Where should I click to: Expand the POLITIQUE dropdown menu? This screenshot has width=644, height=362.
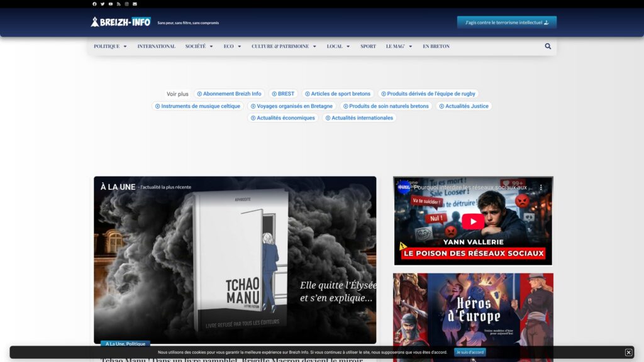click(x=110, y=46)
